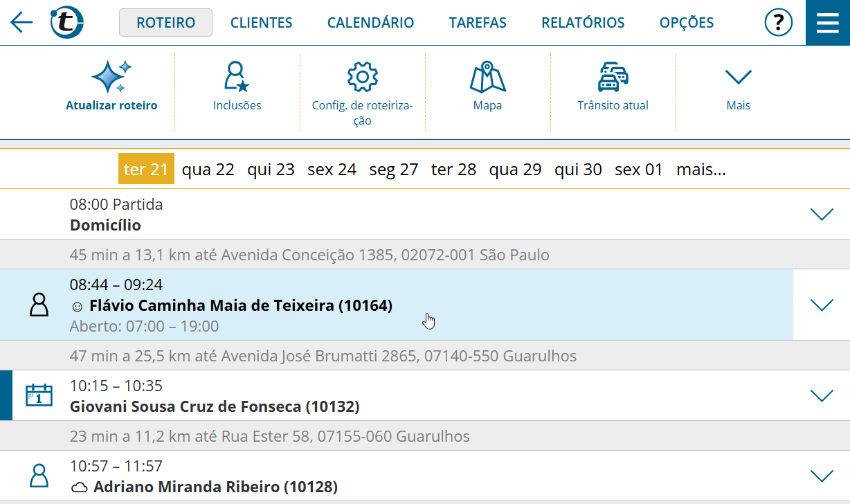Open Config. de roteirização gear

coord(362,78)
